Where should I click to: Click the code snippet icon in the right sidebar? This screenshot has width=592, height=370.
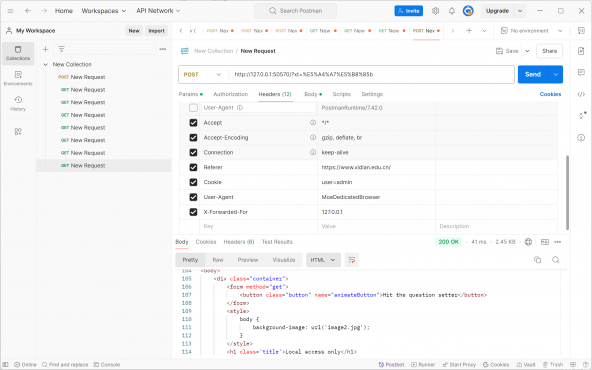[581, 94]
